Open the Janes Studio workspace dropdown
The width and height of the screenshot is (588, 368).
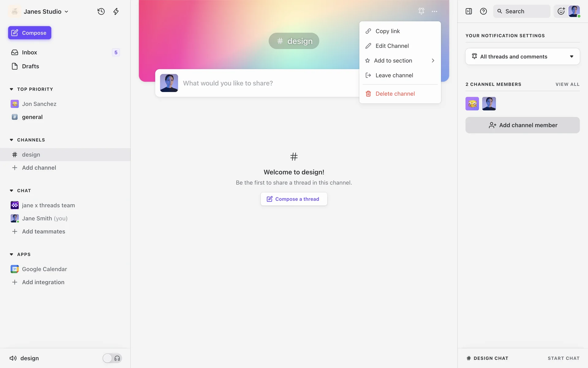point(46,11)
